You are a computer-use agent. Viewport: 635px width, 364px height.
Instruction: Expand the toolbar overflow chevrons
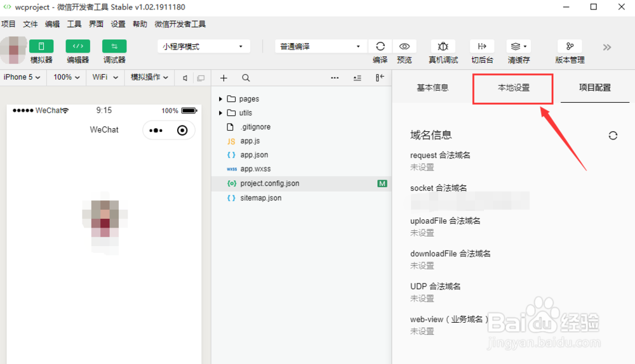(606, 48)
